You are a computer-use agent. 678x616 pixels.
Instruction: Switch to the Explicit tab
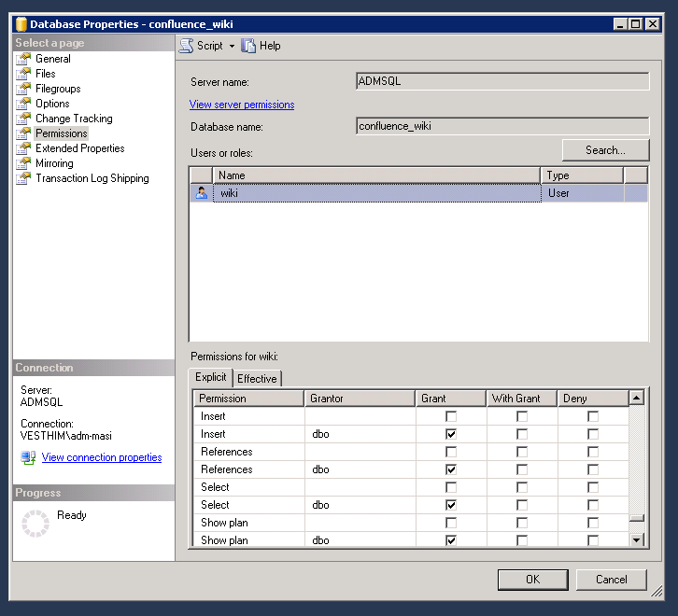(210, 377)
